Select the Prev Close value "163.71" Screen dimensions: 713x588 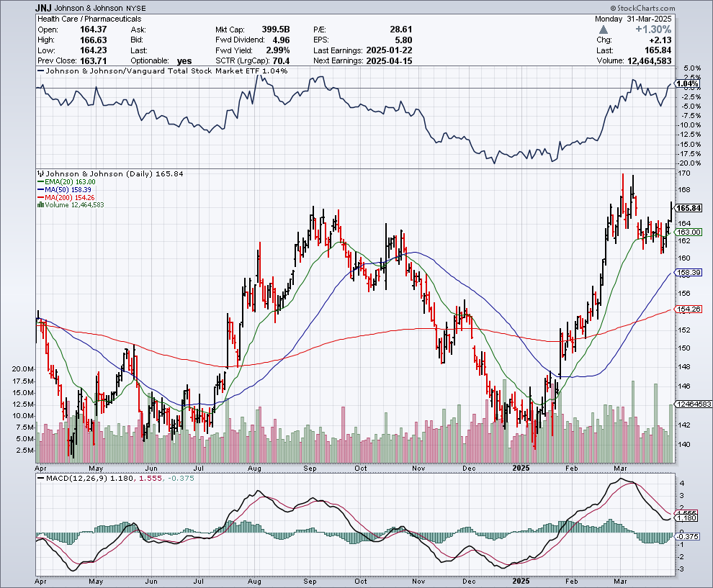[x=93, y=61]
